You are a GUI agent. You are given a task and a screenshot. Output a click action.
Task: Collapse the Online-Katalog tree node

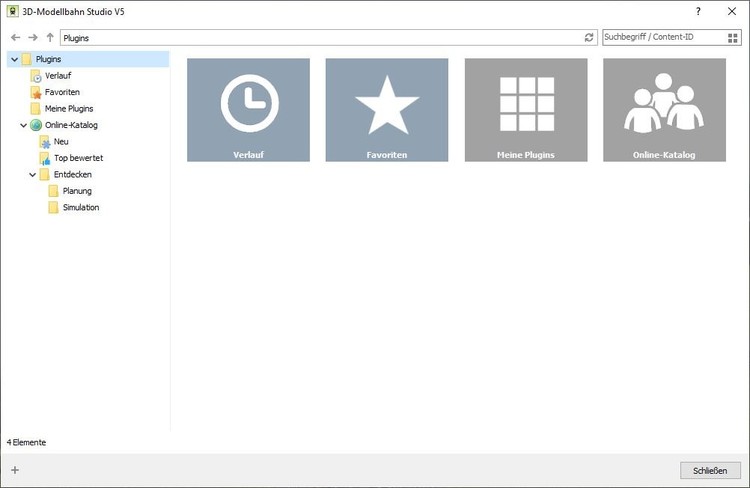(x=23, y=125)
